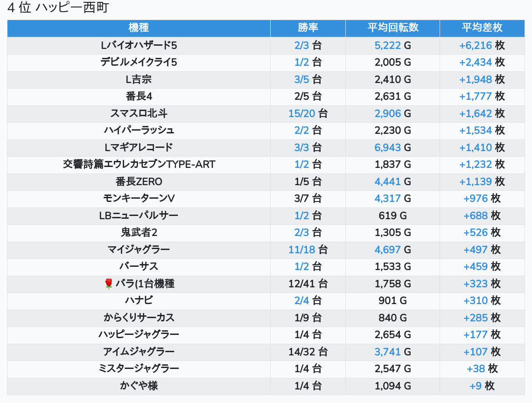Select the かぐや様 machine name
This screenshot has height=403, width=532.
pos(139,386)
